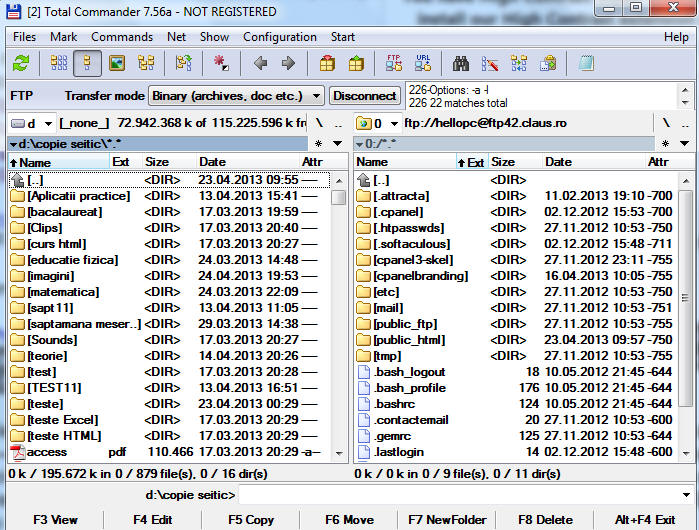The height and width of the screenshot is (530, 699).
Task: Open the Transfer mode dropdown
Action: [x=236, y=96]
